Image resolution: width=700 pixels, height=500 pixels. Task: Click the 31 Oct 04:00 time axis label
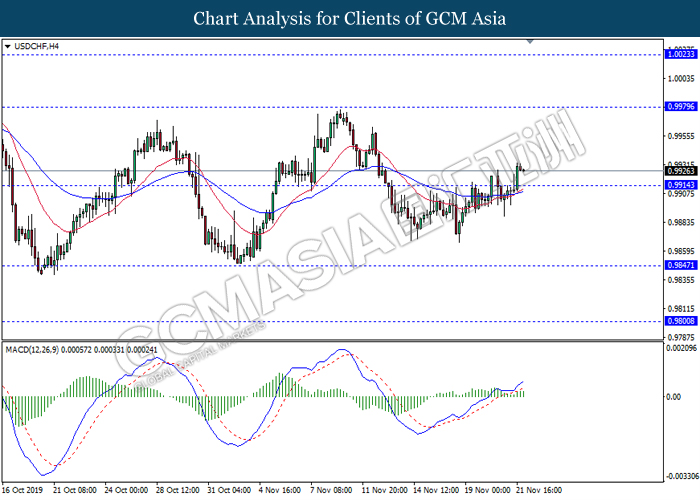click(x=229, y=490)
